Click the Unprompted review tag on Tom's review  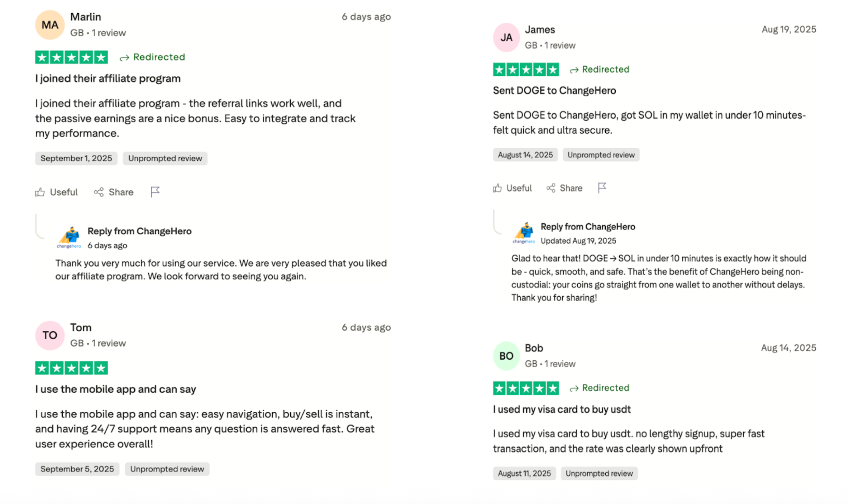click(x=167, y=469)
